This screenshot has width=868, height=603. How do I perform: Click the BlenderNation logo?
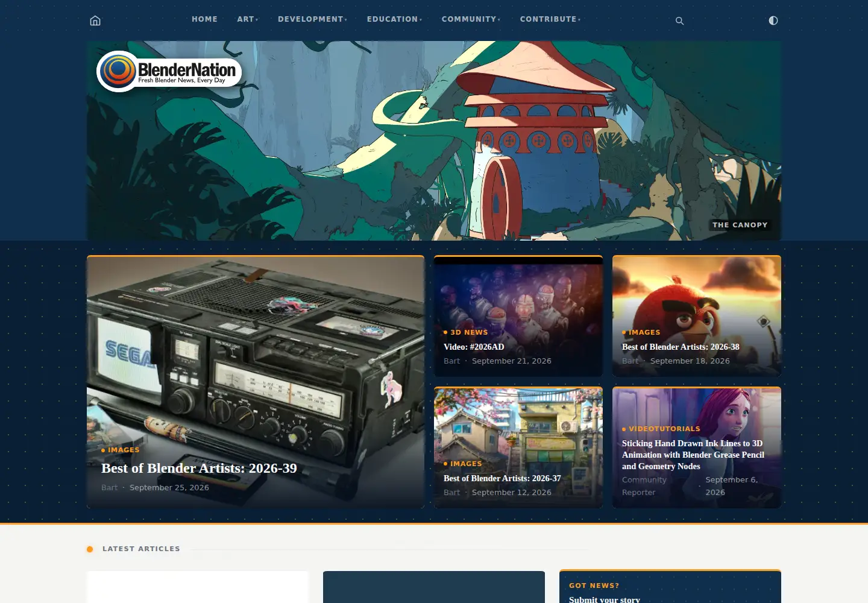[169, 71]
